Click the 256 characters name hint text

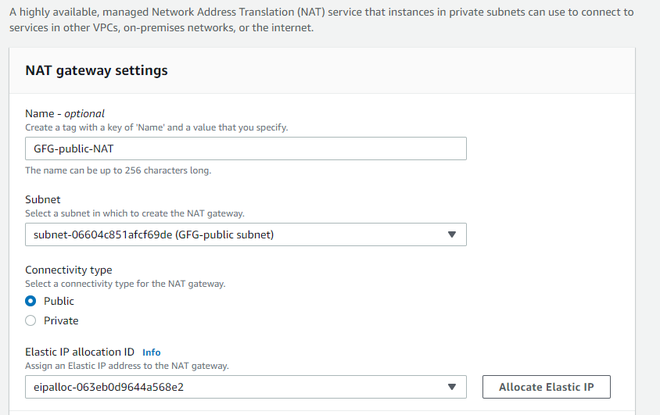coord(118,170)
